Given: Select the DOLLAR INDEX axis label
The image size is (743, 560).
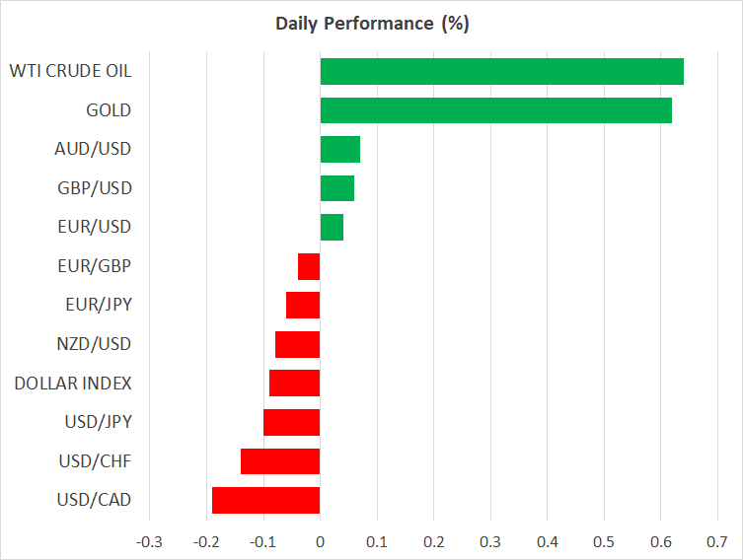Looking at the screenshot, I should coord(73,384).
